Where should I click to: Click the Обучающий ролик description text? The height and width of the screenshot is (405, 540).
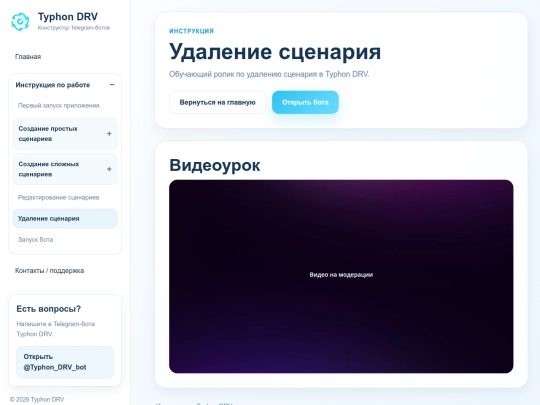[269, 74]
